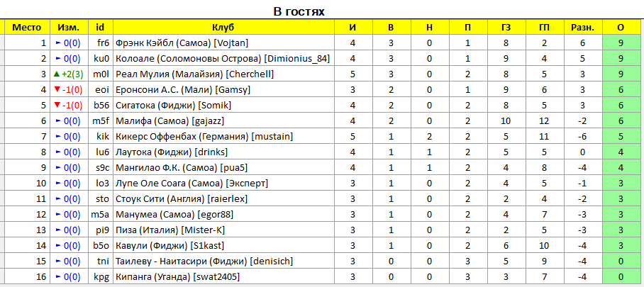Click blue arrow icon in Пиза row
The height and width of the screenshot is (287, 644).
pos(57,230)
